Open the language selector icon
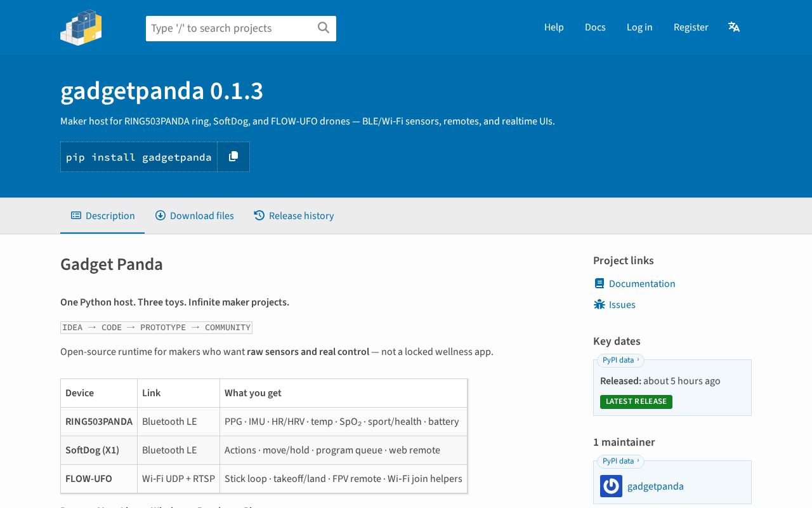Viewport: 812px width, 508px height. click(734, 27)
